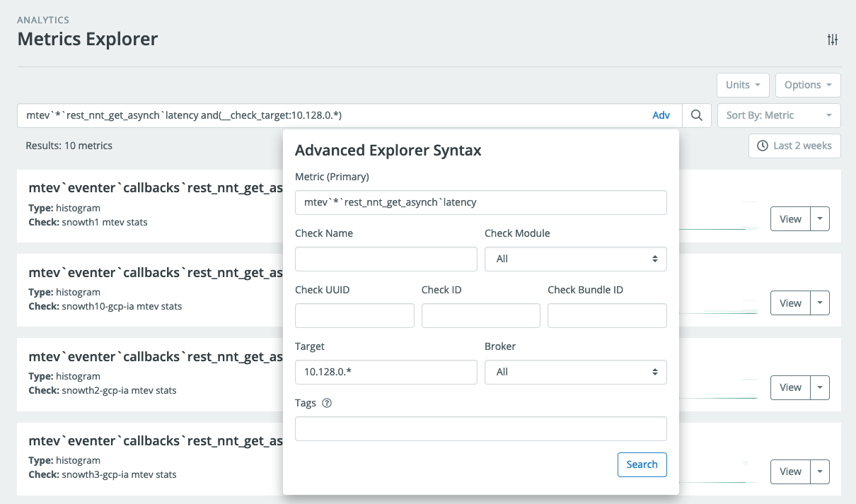Viewport: 856px width, 504px height.
Task: Open the Check Module selector
Action: tap(575, 259)
